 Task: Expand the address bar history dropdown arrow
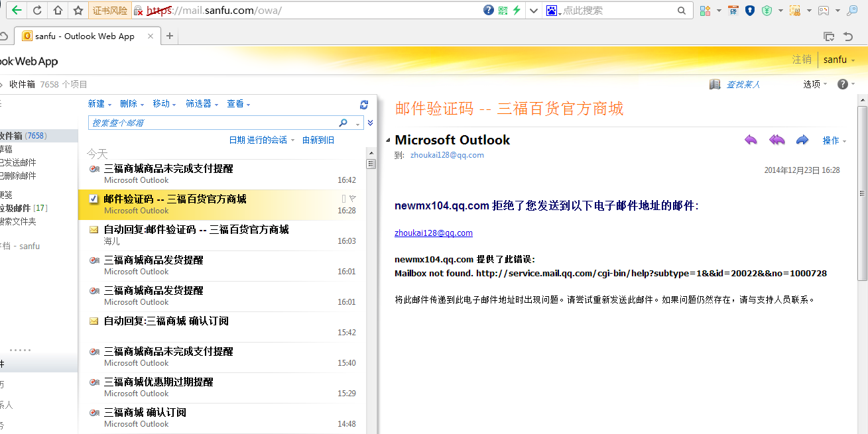[533, 11]
